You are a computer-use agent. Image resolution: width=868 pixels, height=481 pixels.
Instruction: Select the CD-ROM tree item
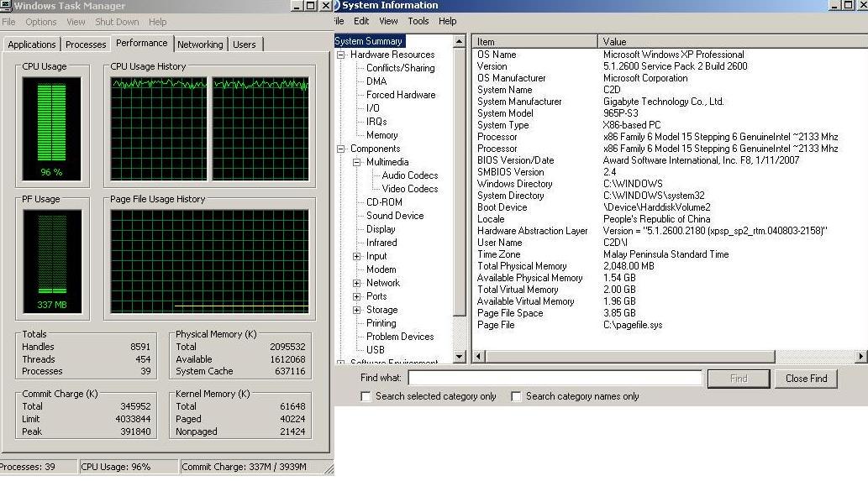pyautogui.click(x=384, y=202)
